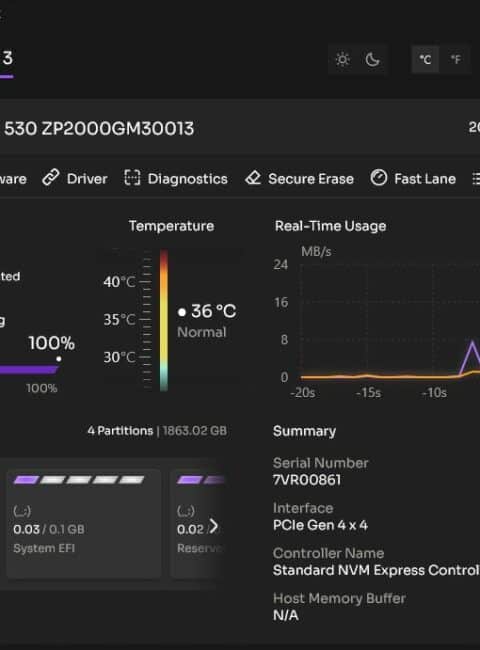Open the Diagnostics section

coord(176,179)
